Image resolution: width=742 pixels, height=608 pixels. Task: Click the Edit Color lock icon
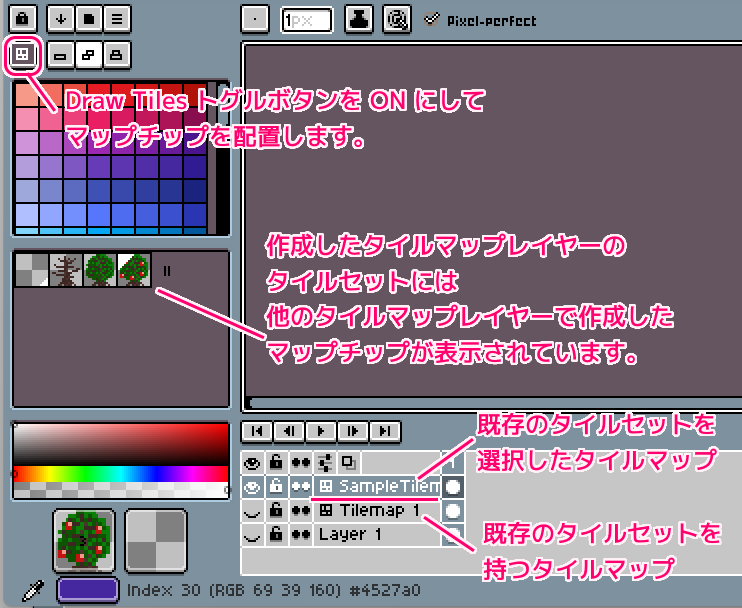22,19
